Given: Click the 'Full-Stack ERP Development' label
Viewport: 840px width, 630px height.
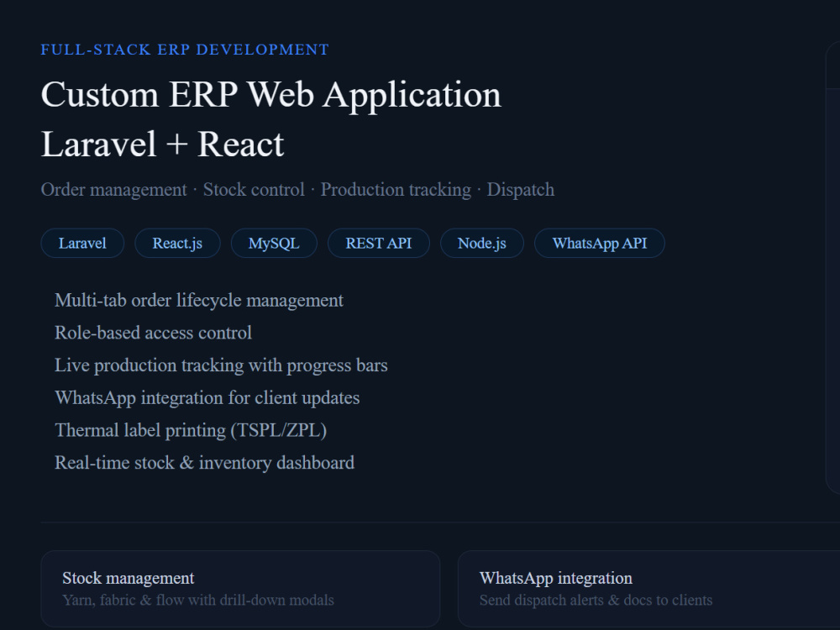Looking at the screenshot, I should coord(185,50).
